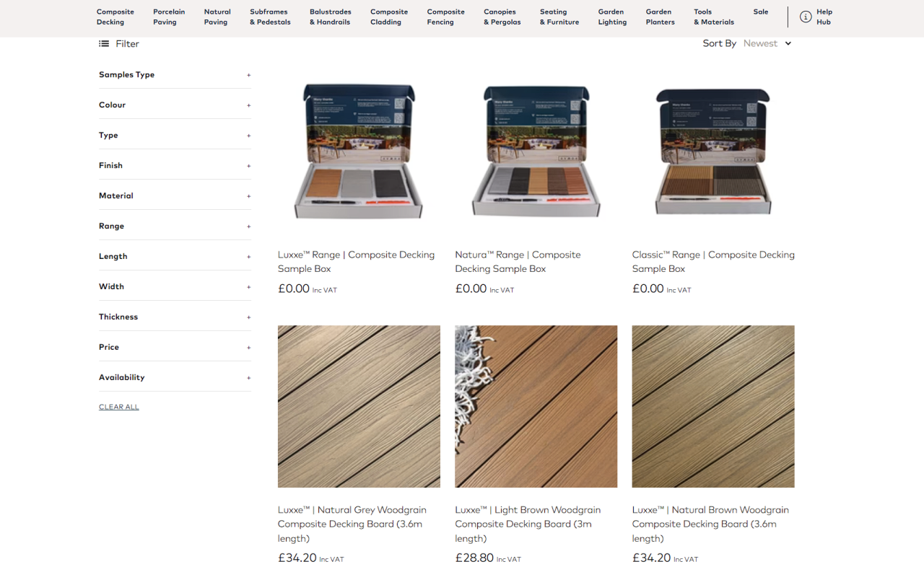The height and width of the screenshot is (572, 924).
Task: Click the Filter list icon
Action: 104,44
